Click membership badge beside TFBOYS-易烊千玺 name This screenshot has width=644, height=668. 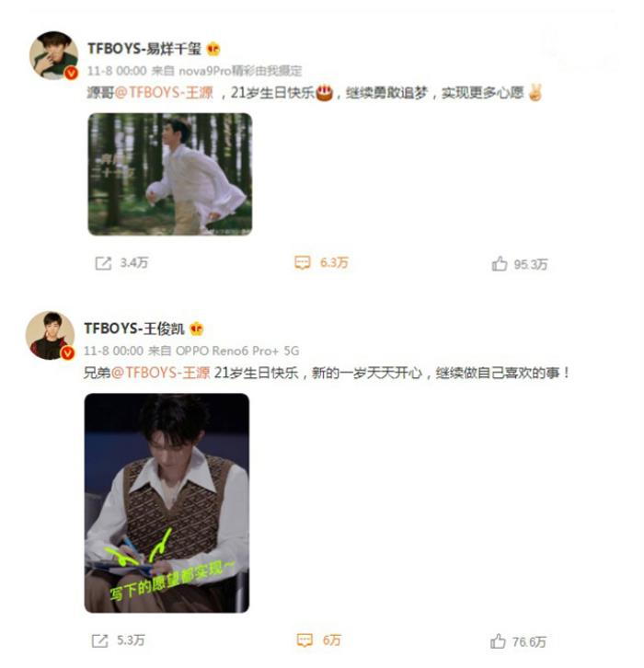tap(213, 49)
